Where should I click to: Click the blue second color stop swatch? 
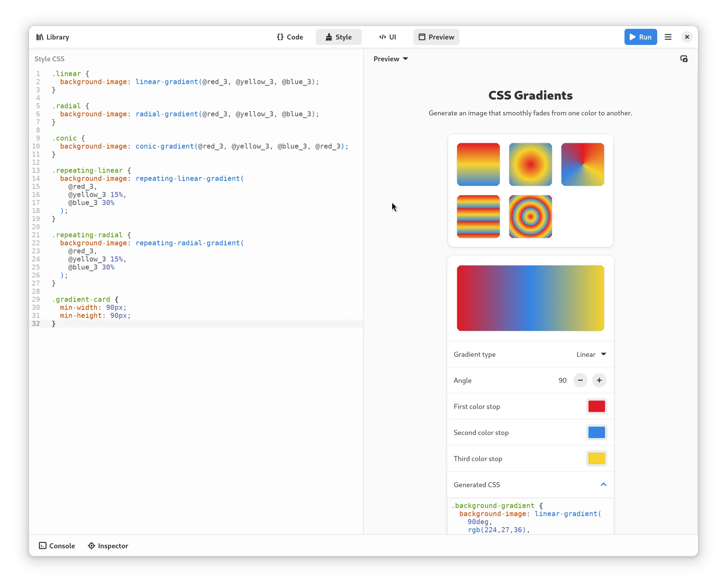(x=596, y=432)
